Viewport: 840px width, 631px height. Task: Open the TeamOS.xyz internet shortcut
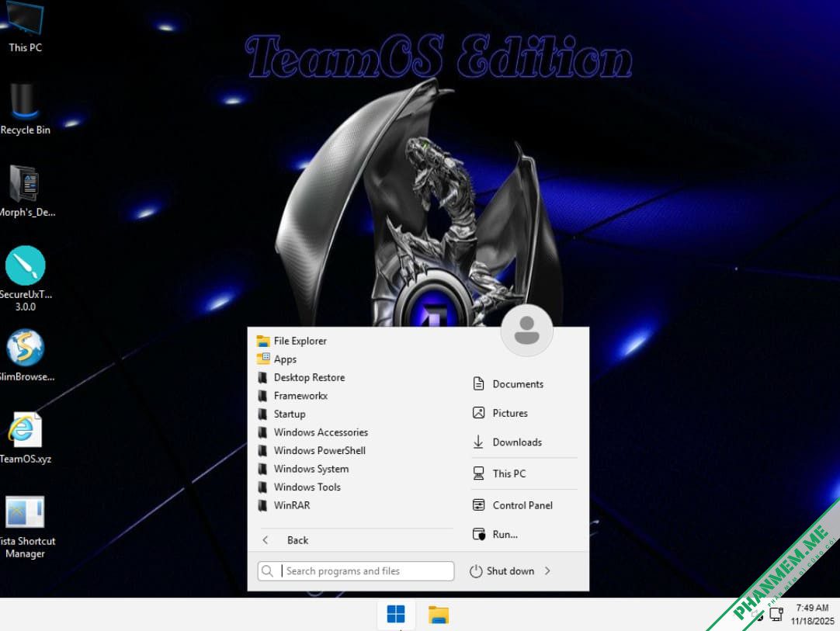point(25,438)
